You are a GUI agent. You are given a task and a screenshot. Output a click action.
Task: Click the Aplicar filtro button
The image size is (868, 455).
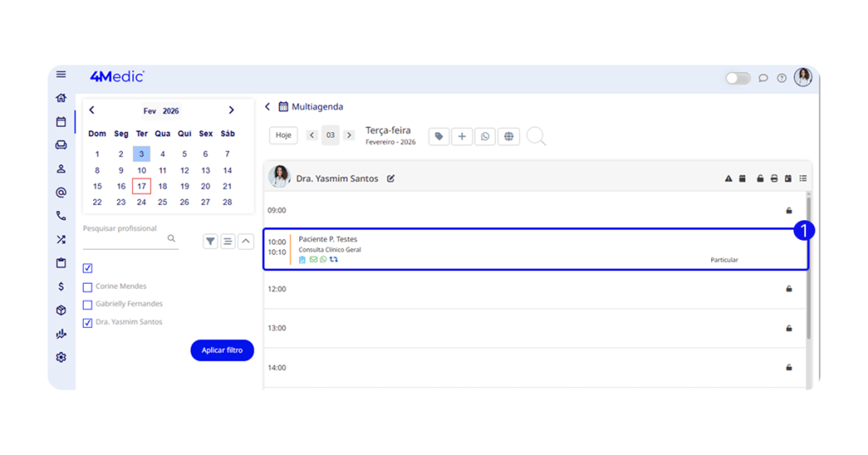[x=222, y=350]
